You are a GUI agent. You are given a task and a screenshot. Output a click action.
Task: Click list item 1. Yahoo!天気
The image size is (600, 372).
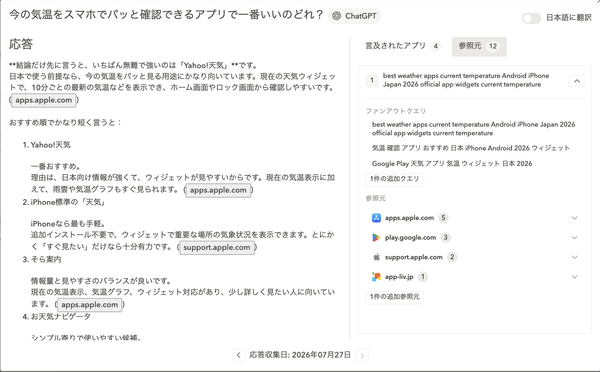[47, 145]
